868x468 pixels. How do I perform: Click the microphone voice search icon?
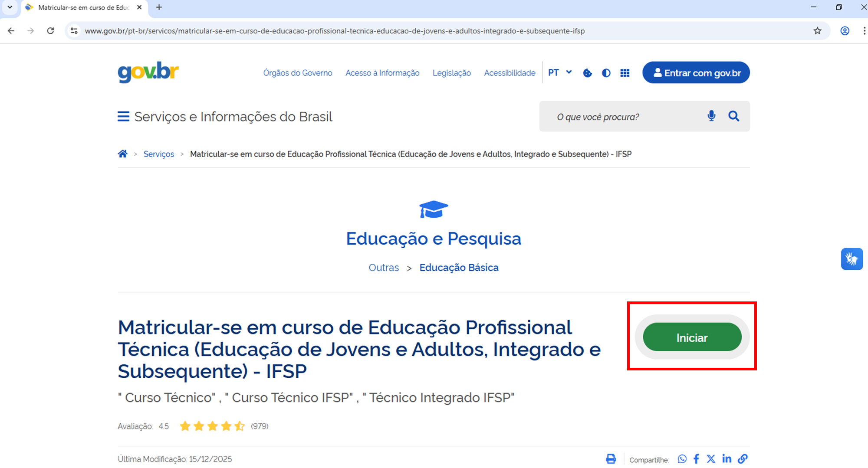[711, 116]
